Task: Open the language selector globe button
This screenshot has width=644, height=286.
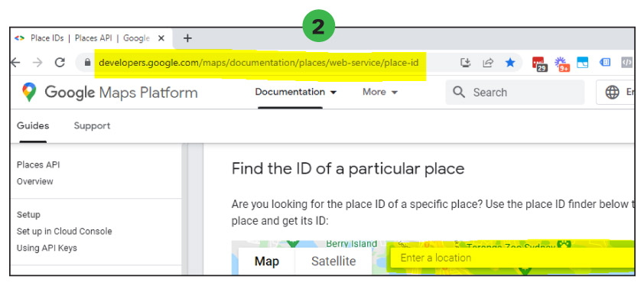Action: tap(615, 92)
